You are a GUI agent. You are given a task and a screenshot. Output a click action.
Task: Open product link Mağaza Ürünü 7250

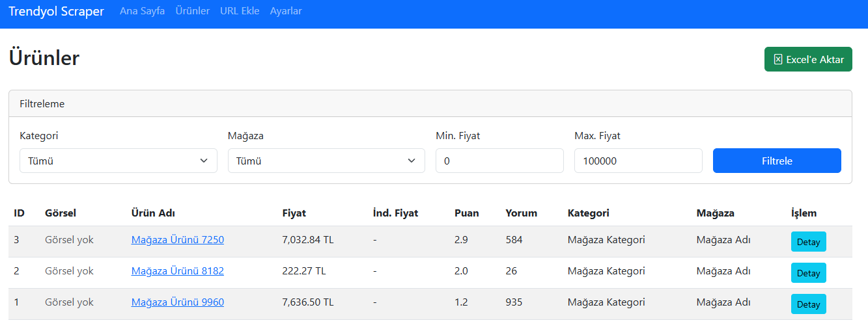click(x=178, y=240)
